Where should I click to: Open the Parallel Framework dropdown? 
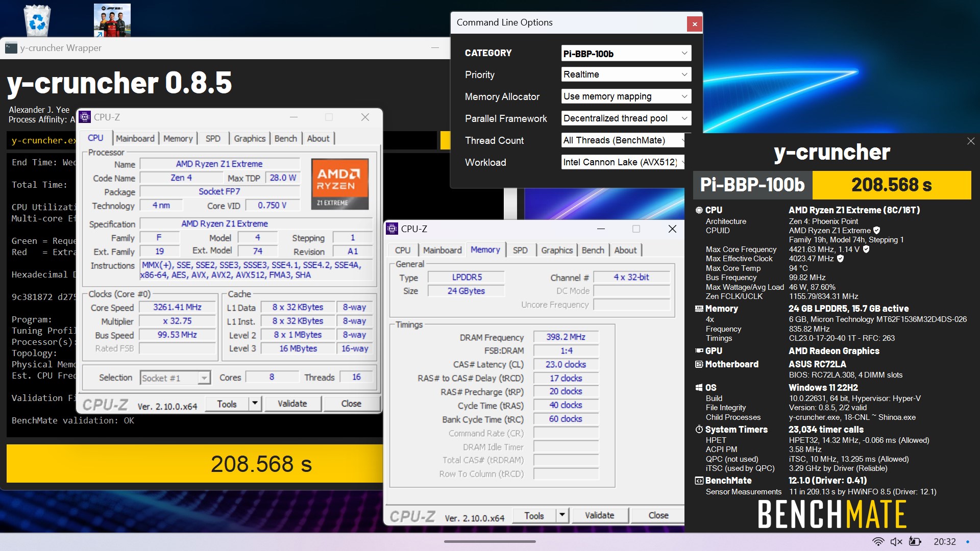coord(626,118)
